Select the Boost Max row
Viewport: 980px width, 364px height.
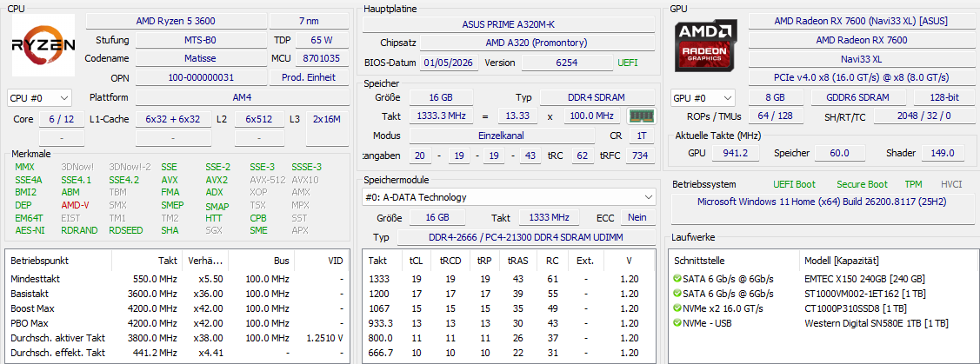(177, 308)
